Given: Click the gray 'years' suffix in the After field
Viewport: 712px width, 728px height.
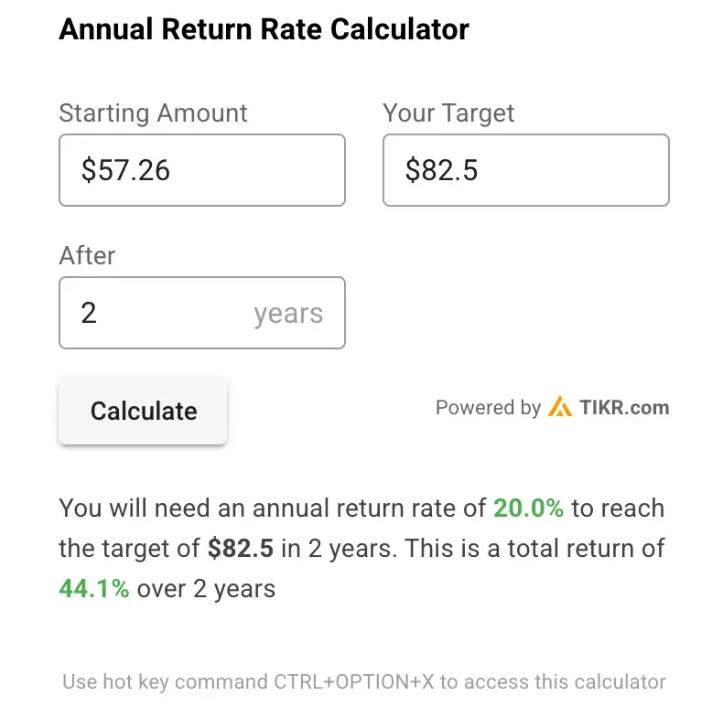Looking at the screenshot, I should pos(288,315).
